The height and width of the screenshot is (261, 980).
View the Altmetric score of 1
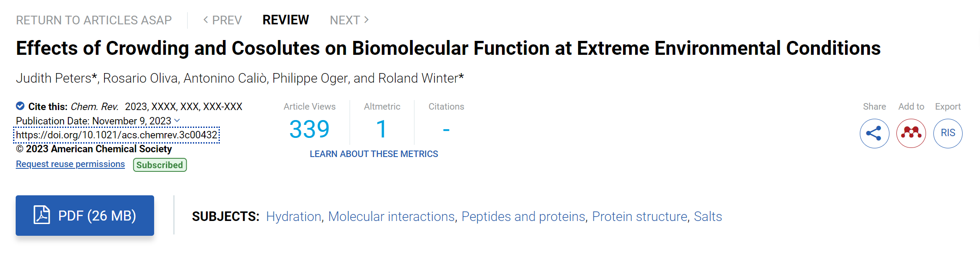(382, 129)
